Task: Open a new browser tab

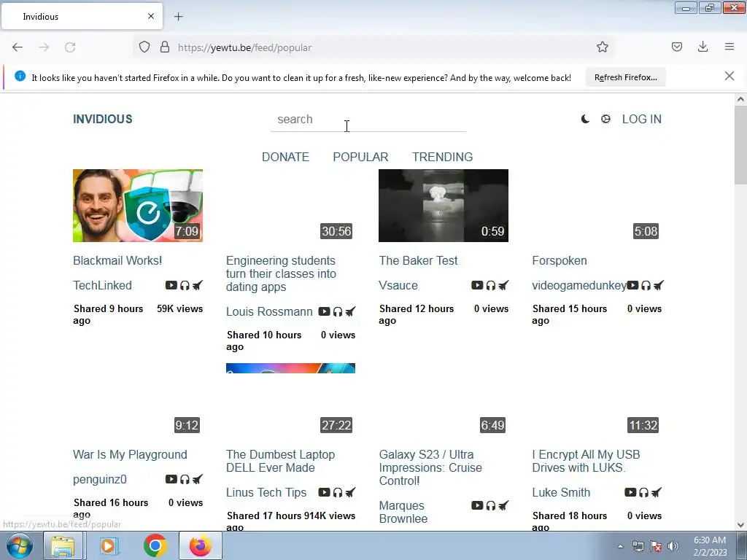Action: 178,17
